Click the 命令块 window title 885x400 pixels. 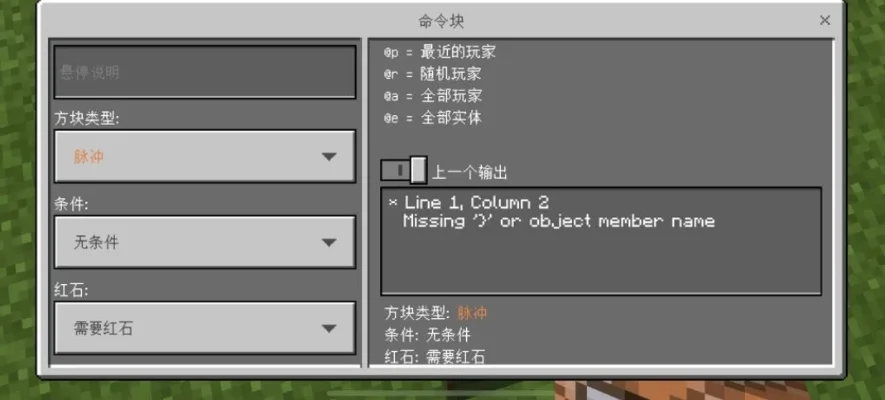441,21
